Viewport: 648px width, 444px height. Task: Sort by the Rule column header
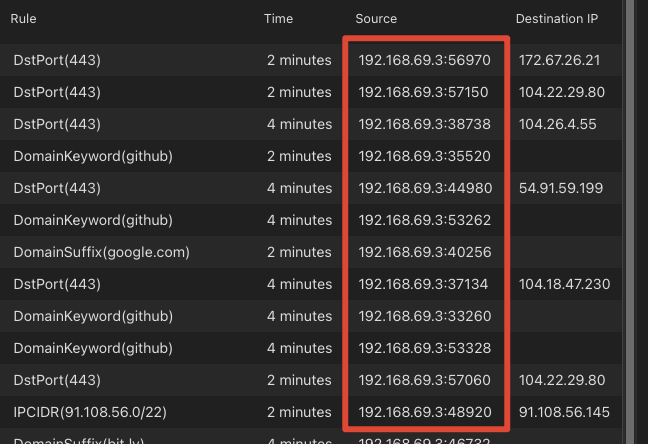coord(23,19)
